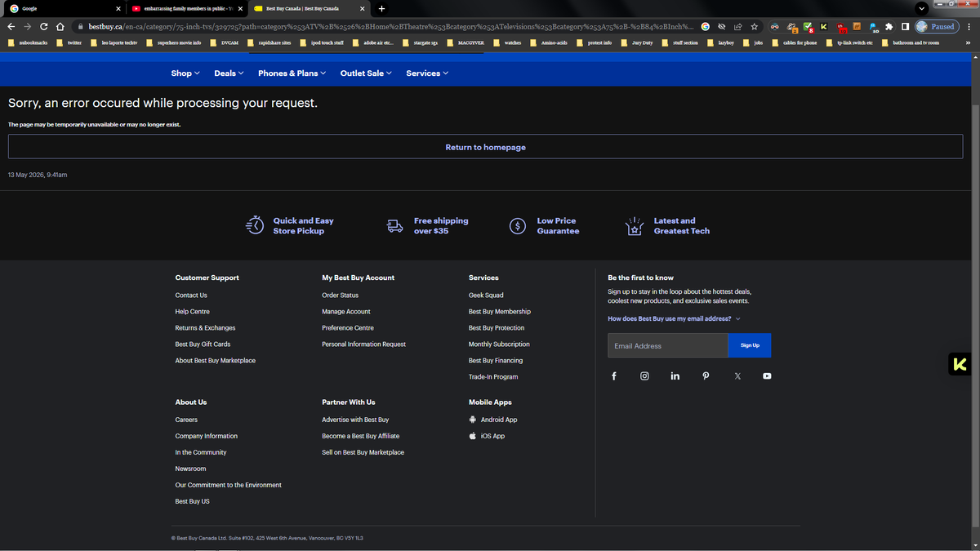Expand the Deals dropdown menu

[x=229, y=73]
